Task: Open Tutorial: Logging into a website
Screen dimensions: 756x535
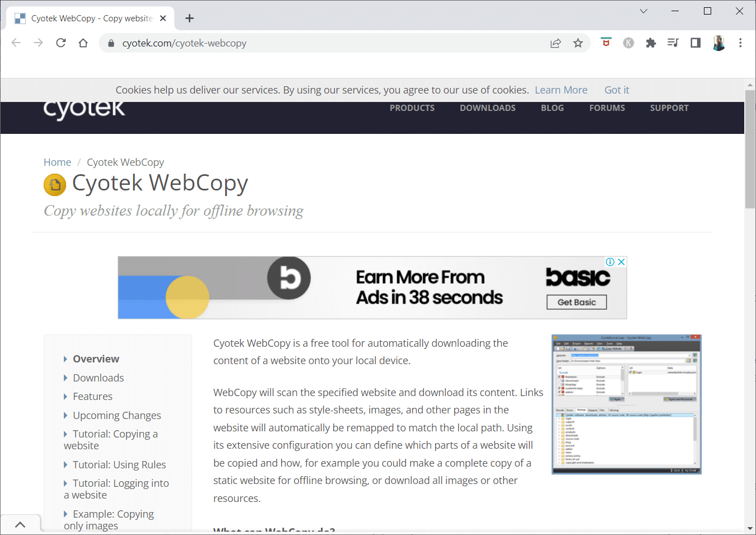Action: click(116, 489)
